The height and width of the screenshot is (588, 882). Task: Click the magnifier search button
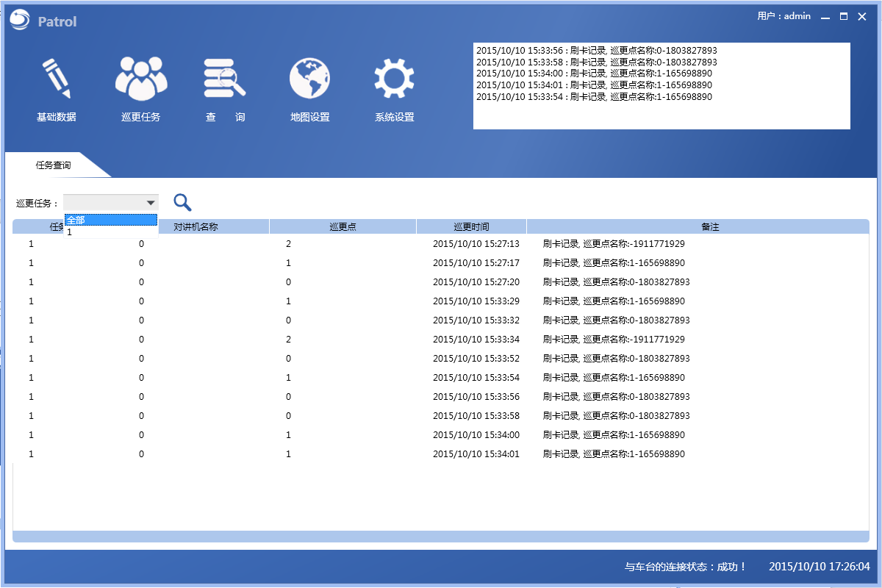click(182, 203)
